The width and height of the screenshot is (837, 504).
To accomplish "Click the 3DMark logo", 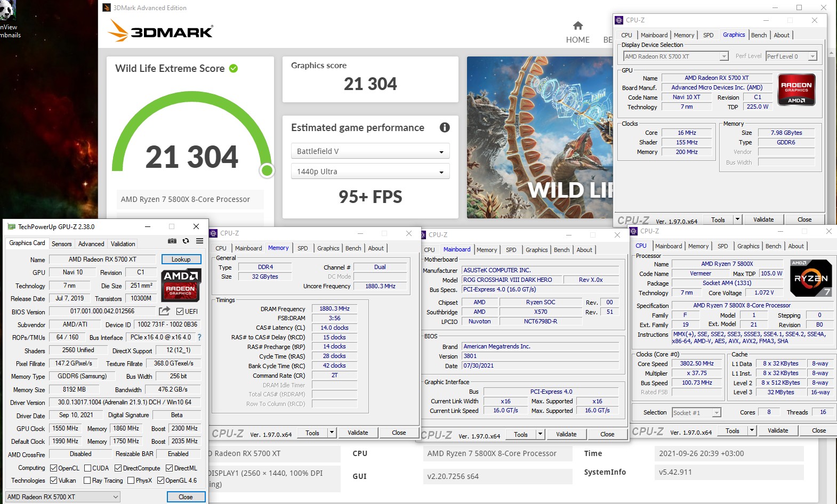I will 160,31.
